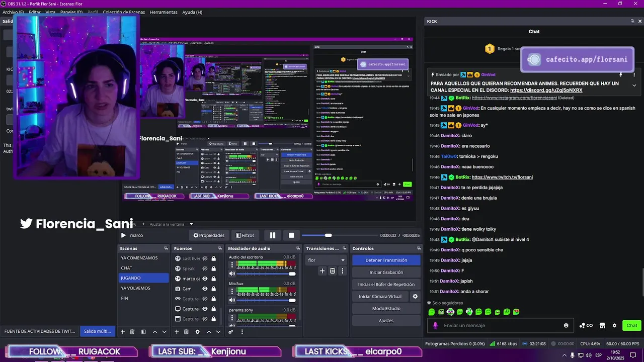Send the message with the green Chat button

(x=632, y=325)
